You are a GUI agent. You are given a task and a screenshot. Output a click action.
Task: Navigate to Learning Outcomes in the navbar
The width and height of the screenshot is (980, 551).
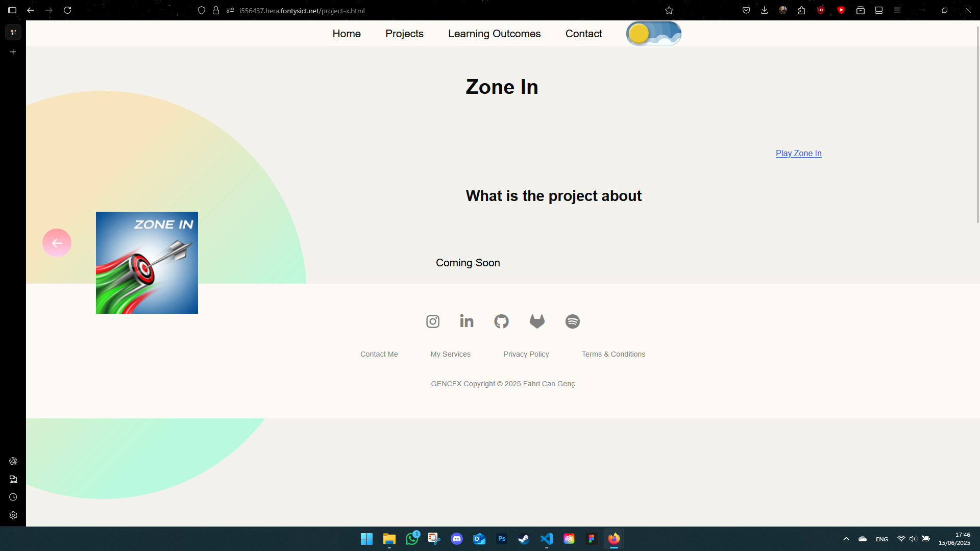pos(494,33)
